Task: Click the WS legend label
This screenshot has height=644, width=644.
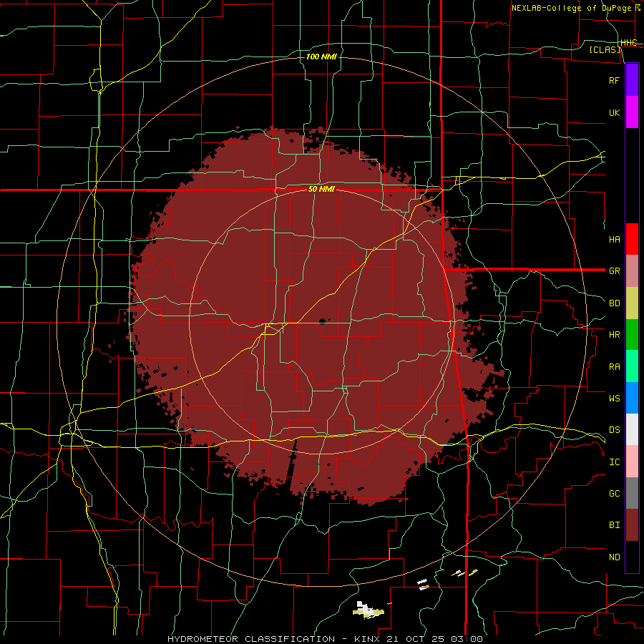Action: (614, 399)
